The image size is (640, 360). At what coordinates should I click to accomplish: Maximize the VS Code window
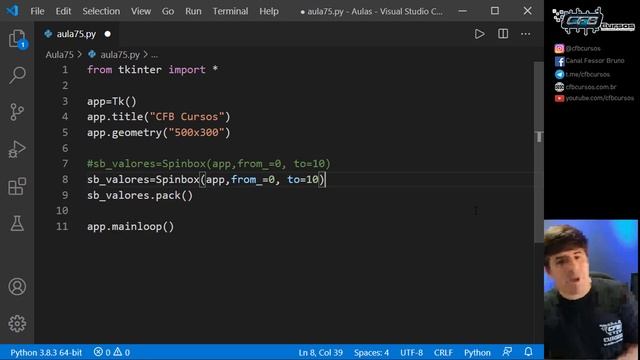click(x=495, y=11)
